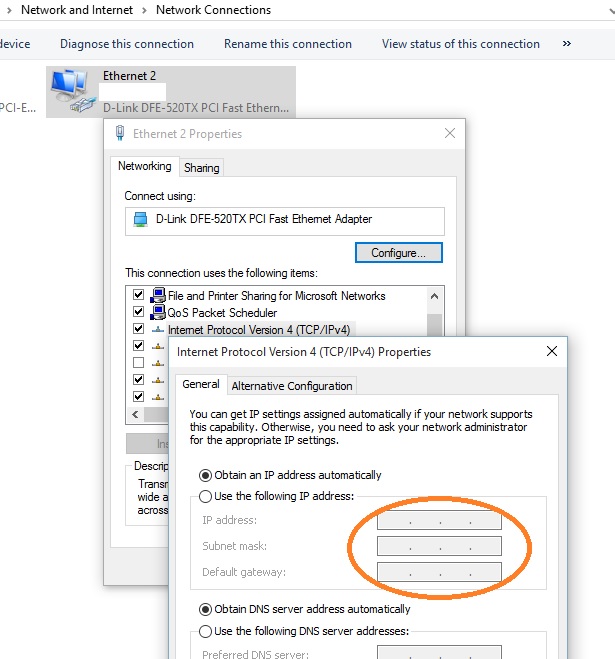Click Diagnose this connection
This screenshot has width=615, height=659.
127,44
